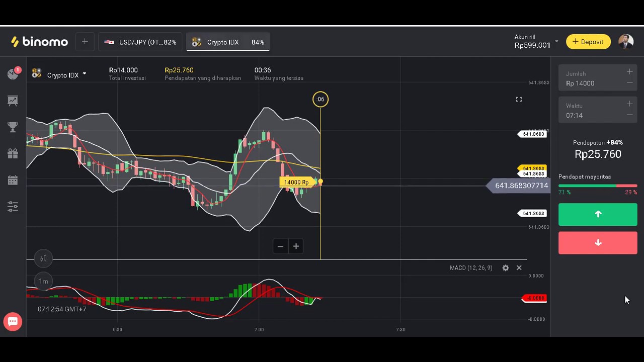Increase the Waktu expiry with plus

tap(629, 104)
